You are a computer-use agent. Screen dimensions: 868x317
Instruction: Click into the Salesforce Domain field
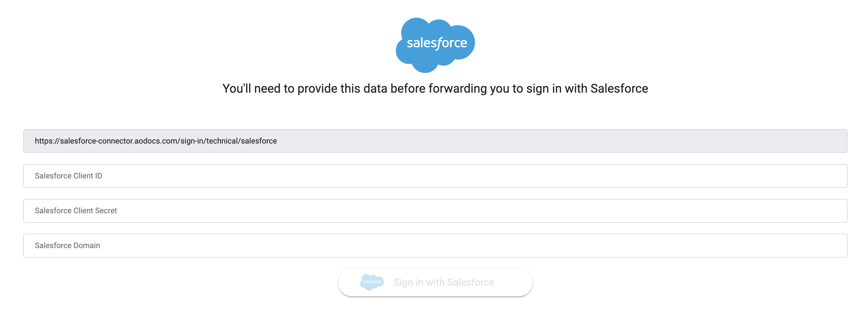[435, 246]
